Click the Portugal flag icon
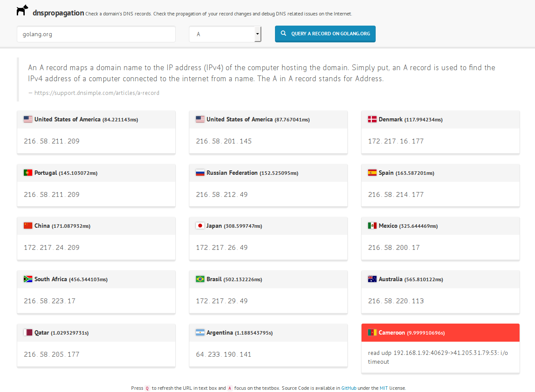 click(x=28, y=173)
